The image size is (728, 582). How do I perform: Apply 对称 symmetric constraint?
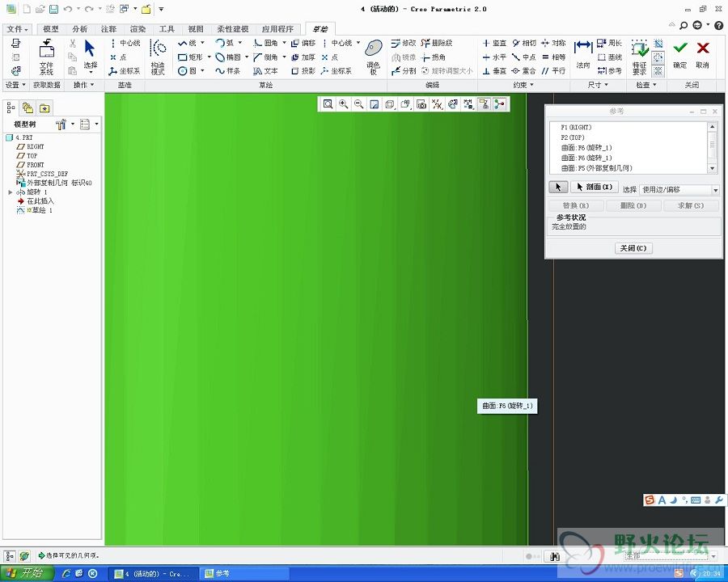pyautogui.click(x=553, y=43)
